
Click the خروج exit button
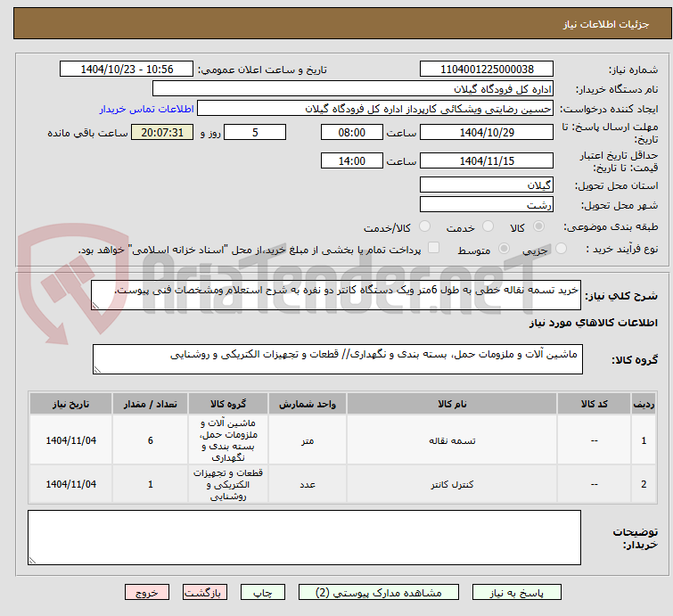[147, 593]
